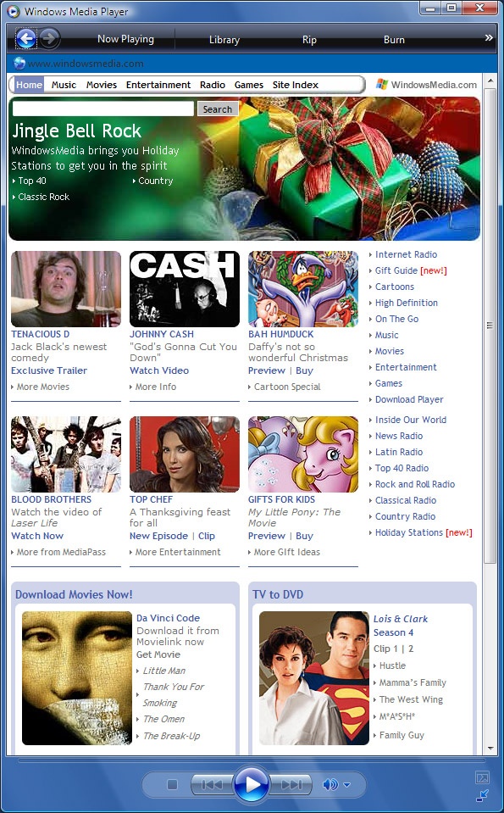
Task: Click the Lois & Clark image
Action: [x=314, y=678]
